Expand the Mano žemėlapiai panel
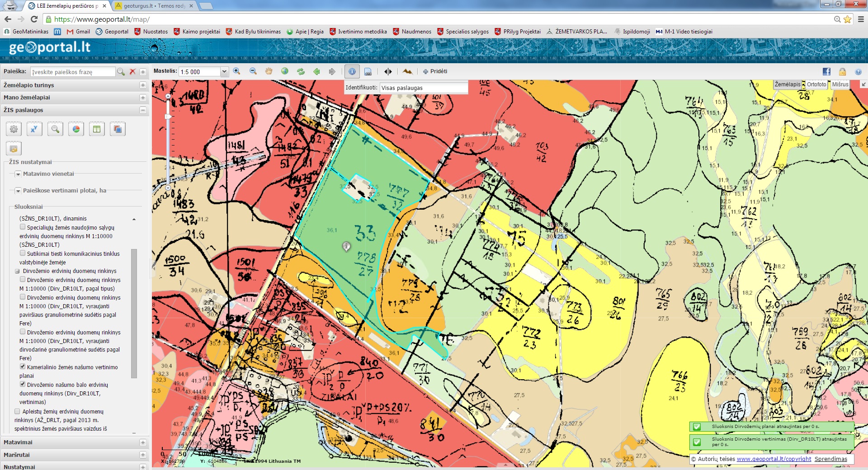 coord(143,98)
